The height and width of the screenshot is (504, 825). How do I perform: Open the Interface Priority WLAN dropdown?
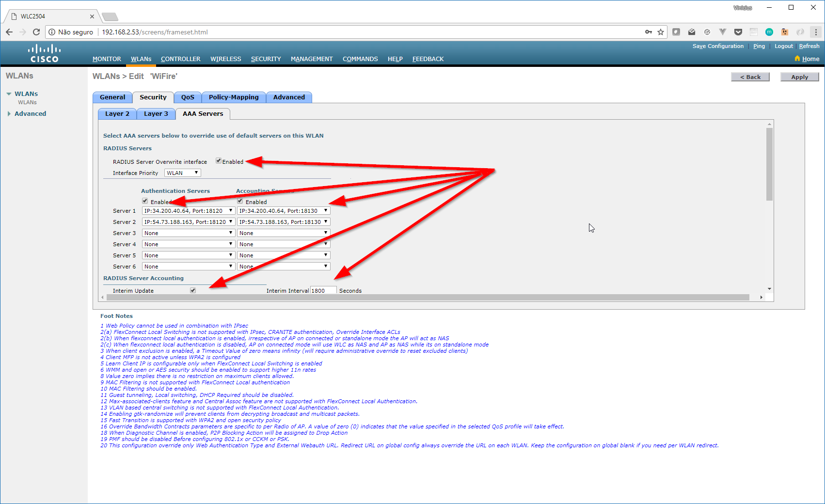pyautogui.click(x=183, y=173)
